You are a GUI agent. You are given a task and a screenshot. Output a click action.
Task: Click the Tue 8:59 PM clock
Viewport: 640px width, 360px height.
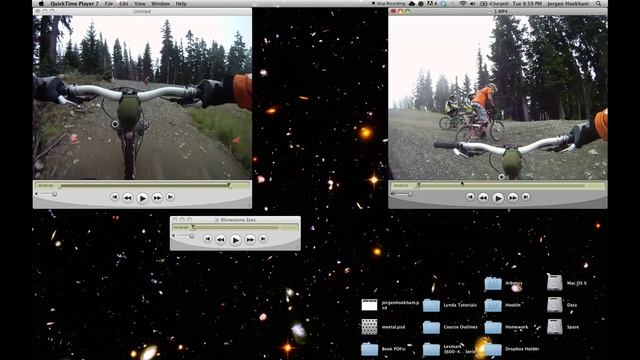(x=527, y=4)
